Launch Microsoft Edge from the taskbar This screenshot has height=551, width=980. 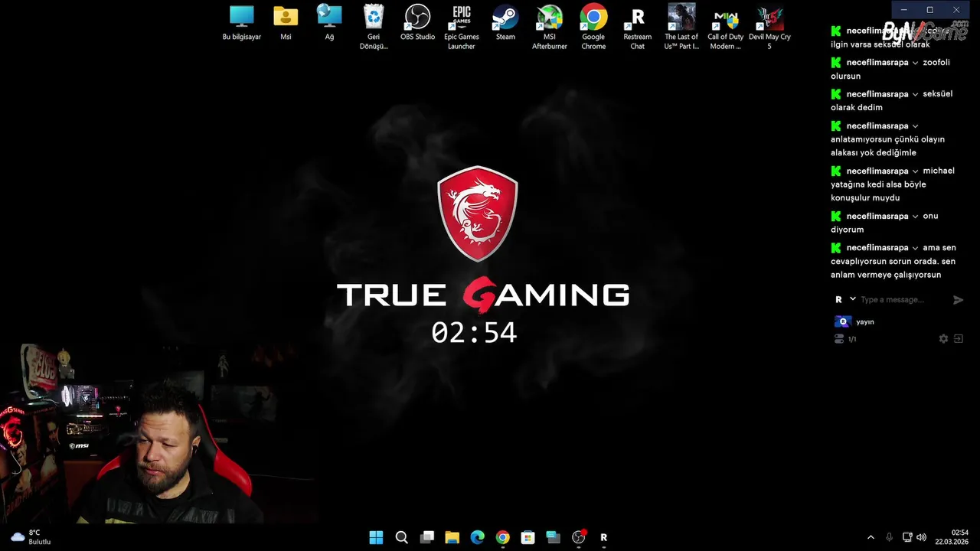pyautogui.click(x=477, y=537)
